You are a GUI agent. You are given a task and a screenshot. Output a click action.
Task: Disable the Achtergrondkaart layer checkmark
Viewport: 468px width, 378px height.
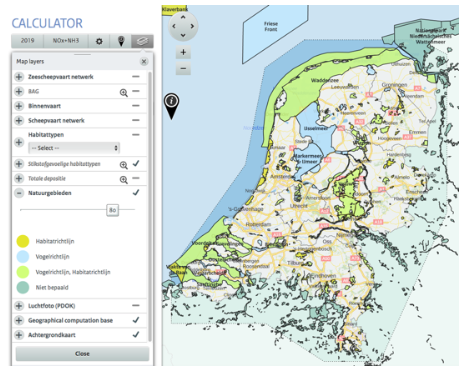(136, 334)
